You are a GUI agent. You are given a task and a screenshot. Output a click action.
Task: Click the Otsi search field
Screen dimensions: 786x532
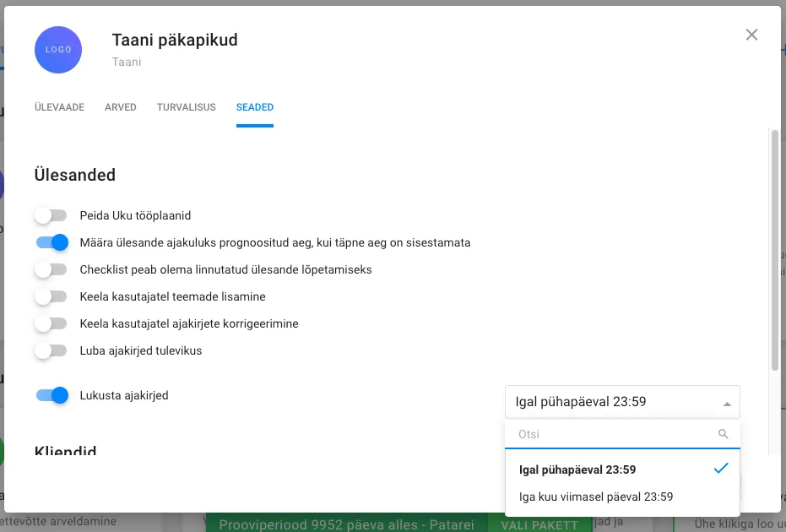612,434
